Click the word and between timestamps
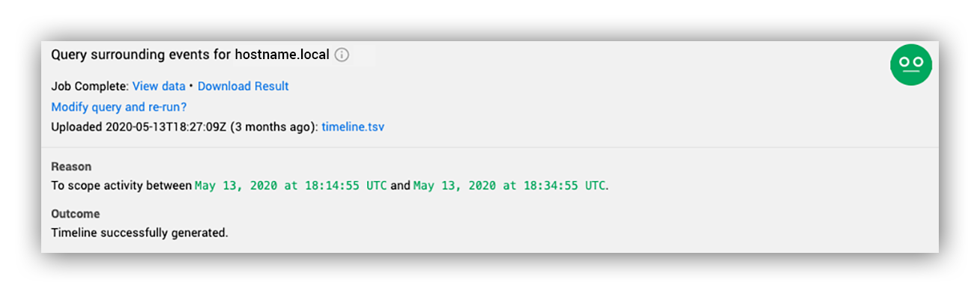Screen dimensions: 980x294 [x=400, y=186]
